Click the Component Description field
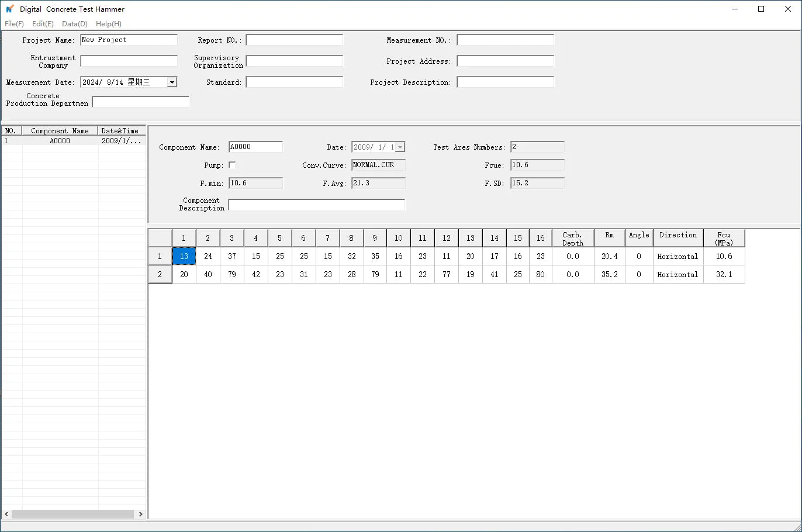The image size is (802, 532). pyautogui.click(x=316, y=205)
